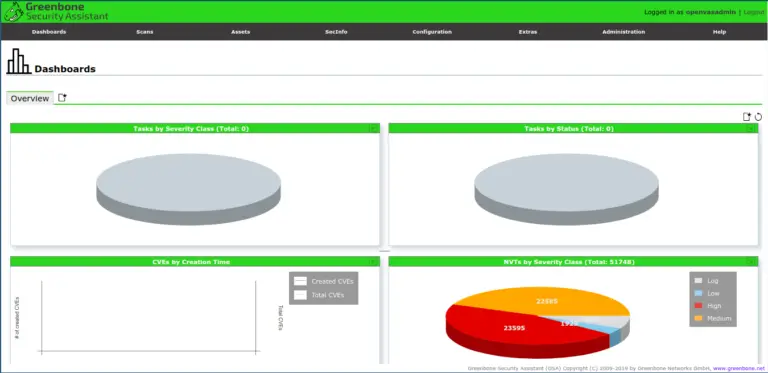Toggle Total CVEs legend entry
The image size is (768, 373).
point(319,295)
